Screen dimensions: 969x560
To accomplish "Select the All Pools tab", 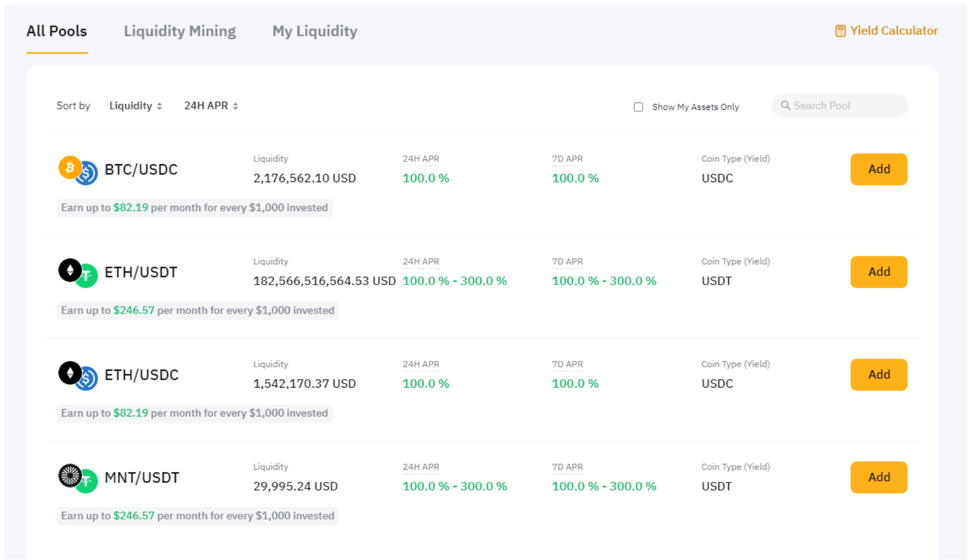I will click(57, 31).
